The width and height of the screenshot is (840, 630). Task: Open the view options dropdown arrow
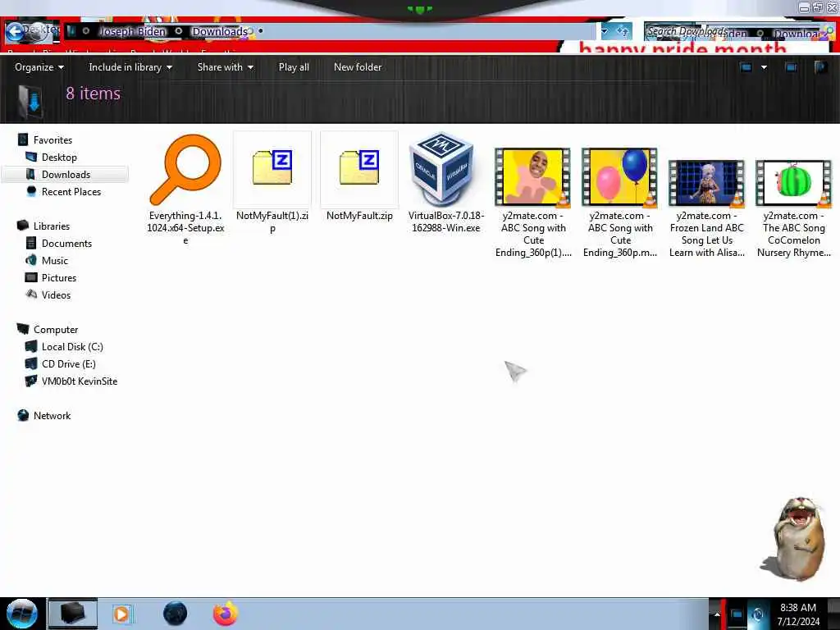pos(764,67)
